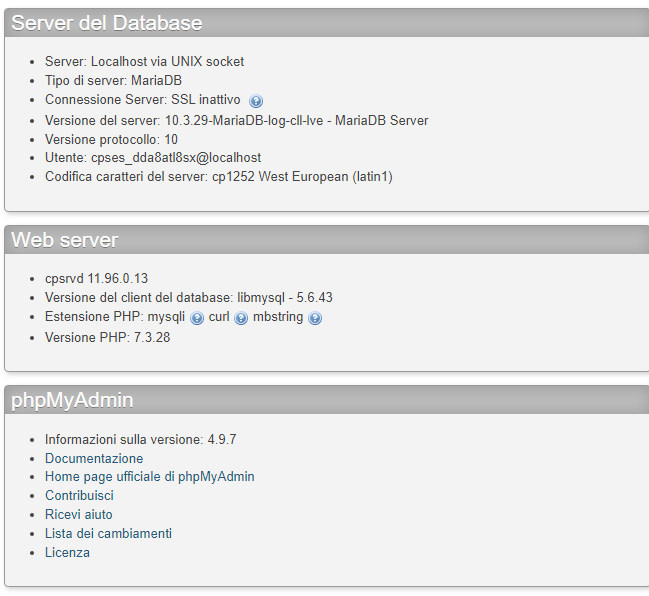Click the help icon beside SSL inattivo
This screenshot has height=596, width=649.
(256, 101)
